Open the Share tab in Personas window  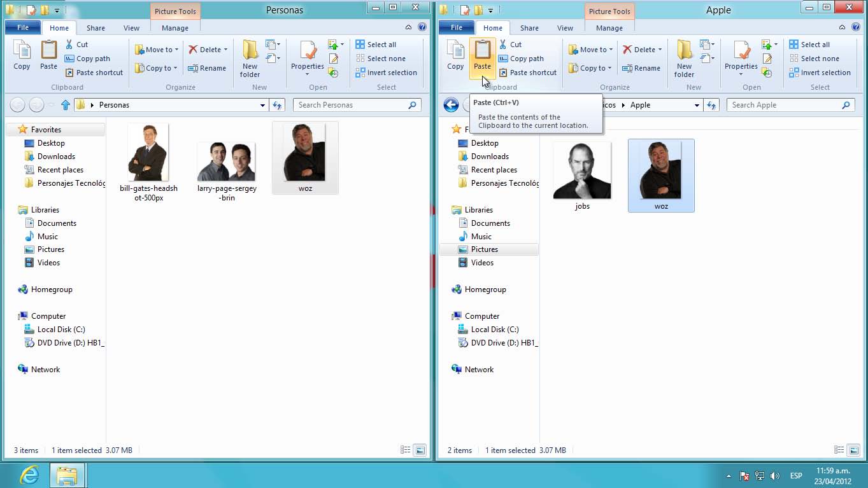point(96,28)
